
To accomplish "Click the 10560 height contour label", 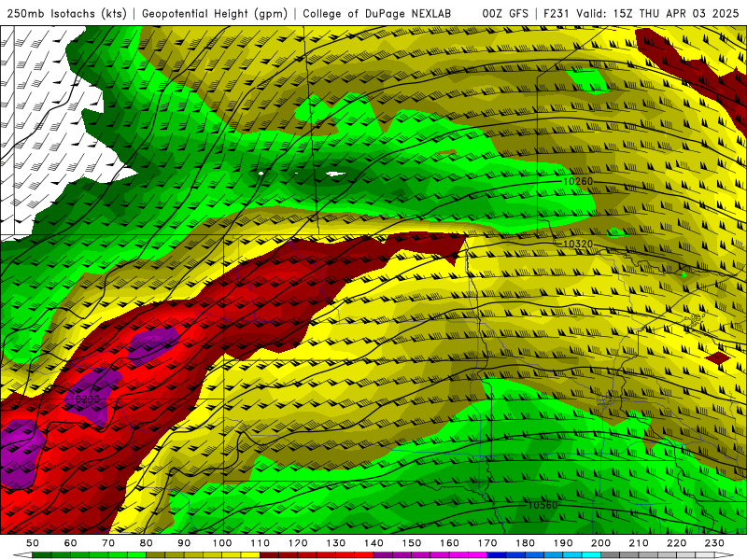I will coord(543,505).
